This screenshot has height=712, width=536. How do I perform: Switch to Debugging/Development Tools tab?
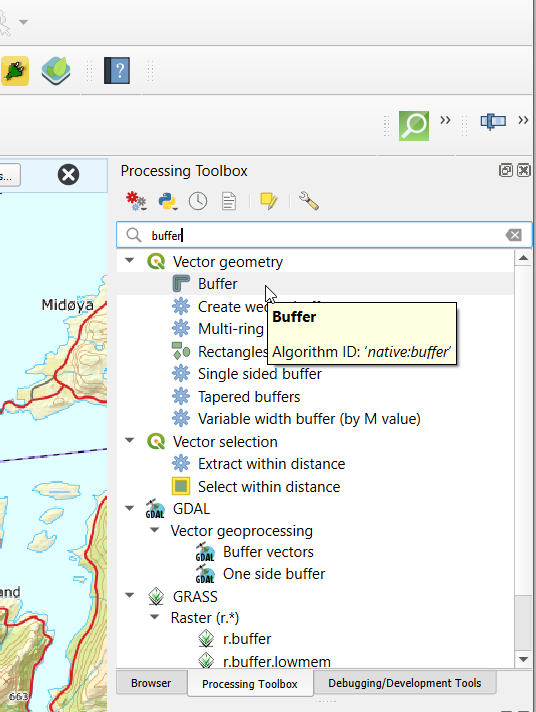click(x=405, y=683)
